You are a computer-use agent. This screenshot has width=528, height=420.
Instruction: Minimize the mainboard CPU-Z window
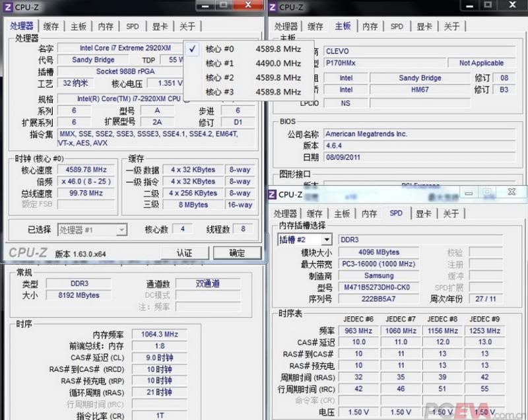(x=470, y=5)
